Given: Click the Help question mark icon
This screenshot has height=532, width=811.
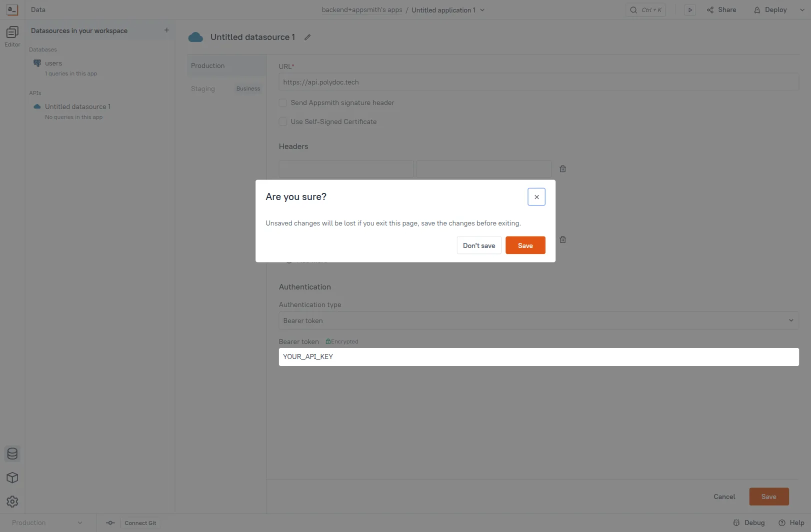Looking at the screenshot, I should pyautogui.click(x=782, y=523).
